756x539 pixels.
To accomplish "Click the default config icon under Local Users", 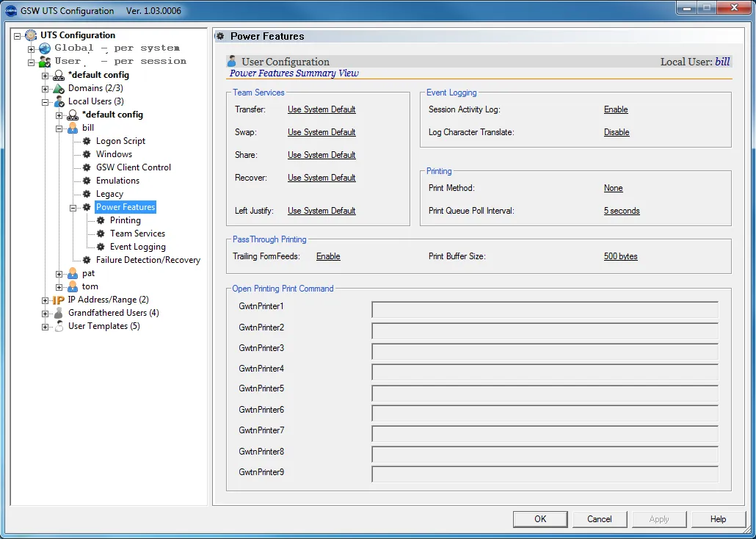I will 73,115.
